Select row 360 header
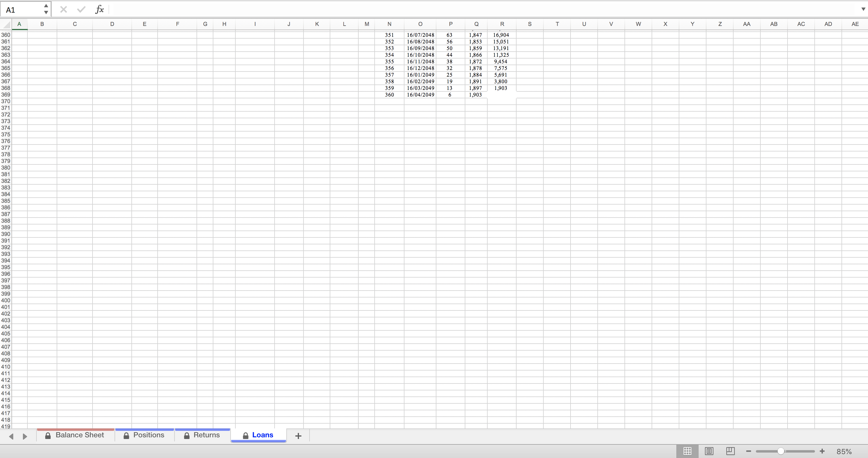 point(6,35)
